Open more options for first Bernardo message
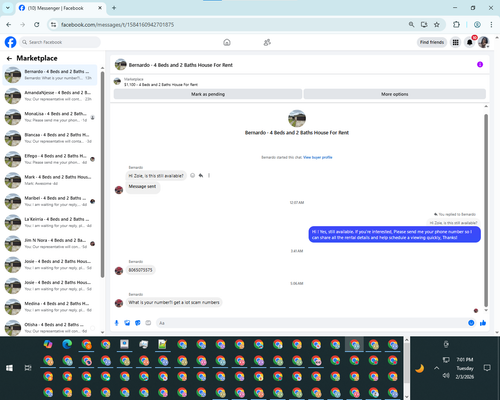This screenshot has height=400, width=500. point(209,175)
